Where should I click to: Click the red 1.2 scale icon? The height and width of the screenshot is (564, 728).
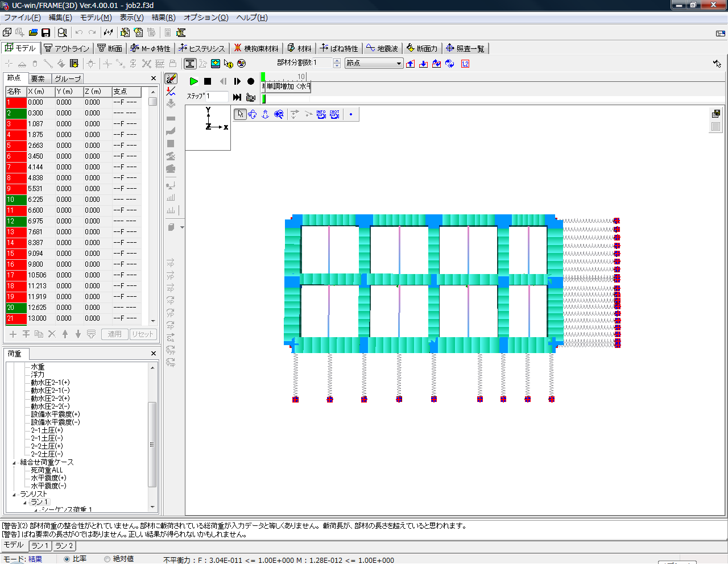[465, 64]
